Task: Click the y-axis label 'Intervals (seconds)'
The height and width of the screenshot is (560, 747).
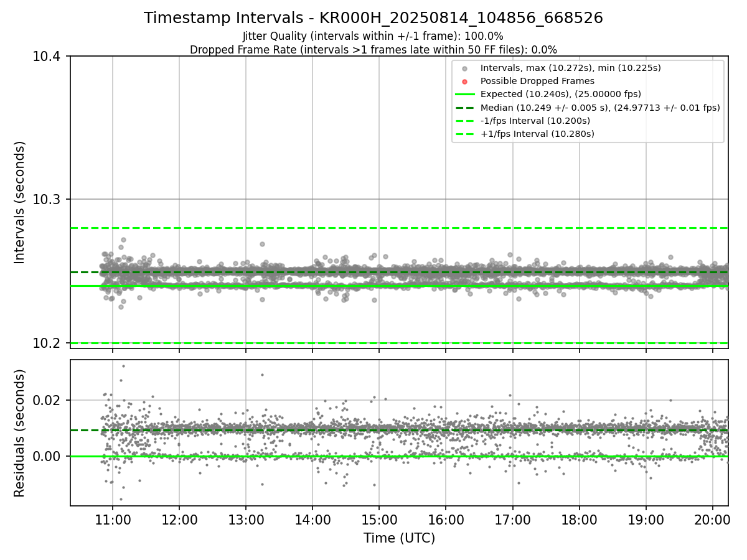Action: tap(20, 202)
